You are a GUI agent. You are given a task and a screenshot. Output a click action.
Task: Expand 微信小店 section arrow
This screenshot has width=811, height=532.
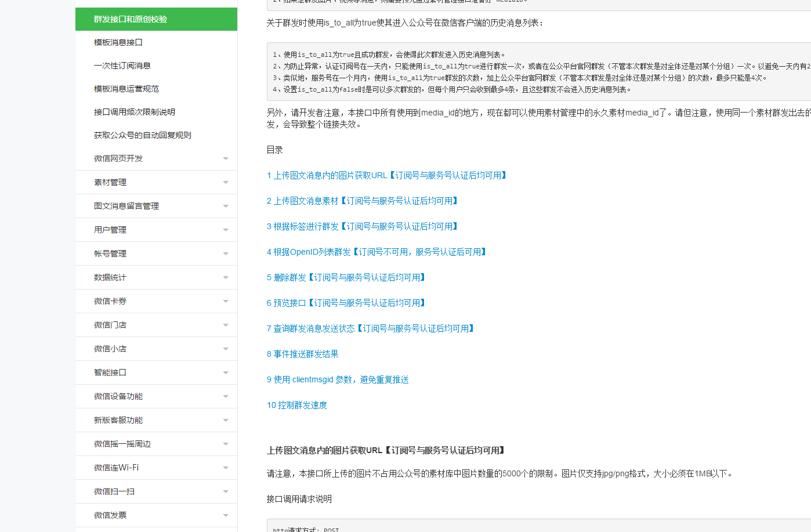click(x=226, y=349)
